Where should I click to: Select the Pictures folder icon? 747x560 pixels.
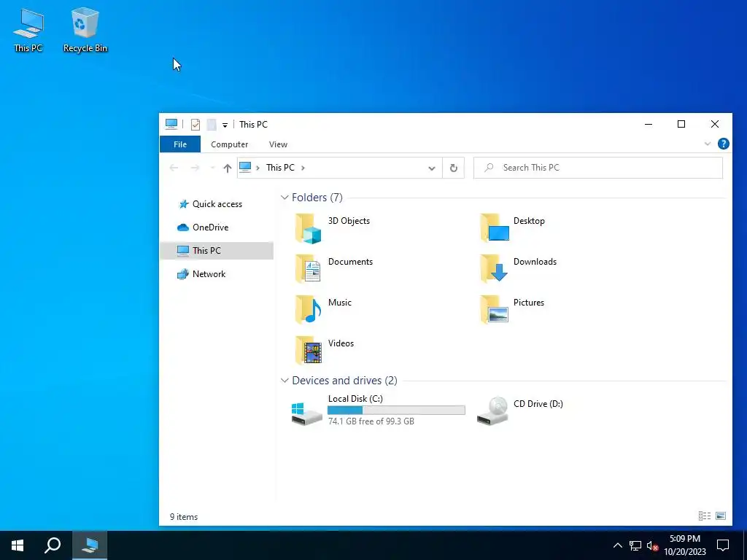pyautogui.click(x=495, y=309)
